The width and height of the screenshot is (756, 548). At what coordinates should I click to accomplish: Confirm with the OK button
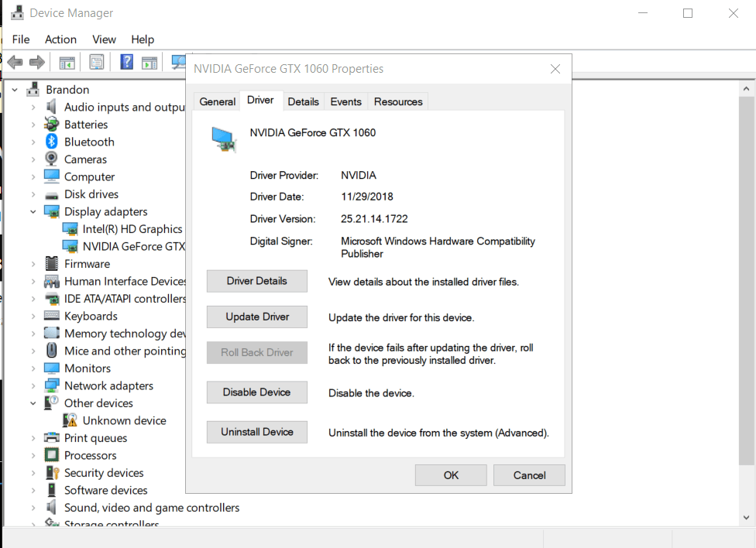(451, 475)
